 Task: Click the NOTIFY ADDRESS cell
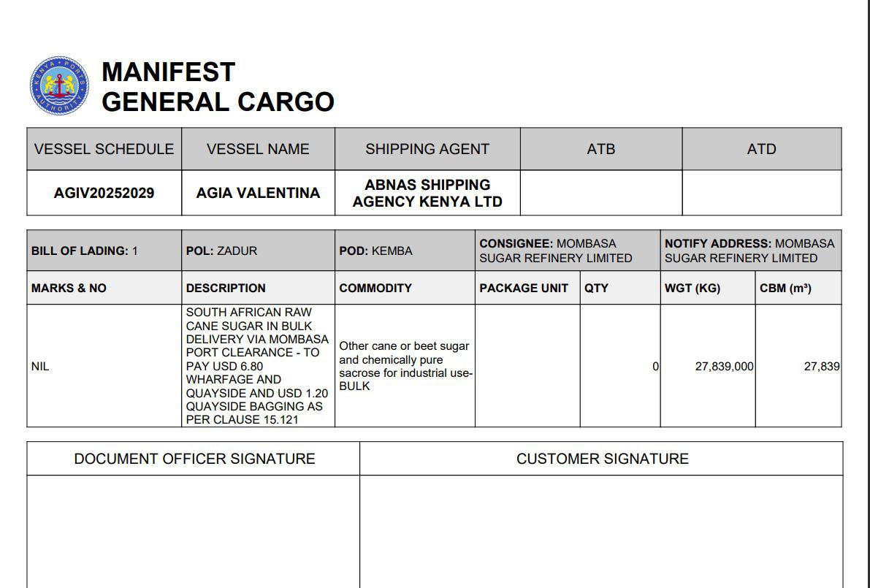pyautogui.click(x=749, y=251)
